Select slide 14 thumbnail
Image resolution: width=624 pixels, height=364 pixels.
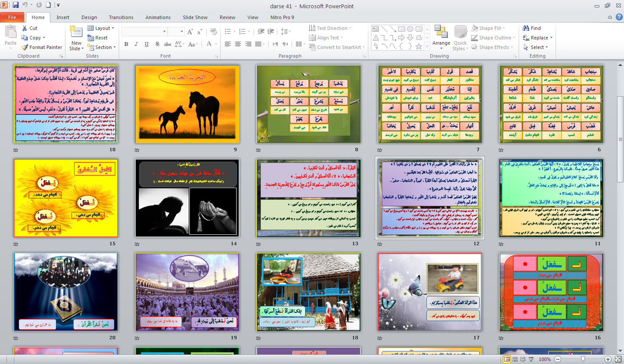pyautogui.click(x=187, y=198)
